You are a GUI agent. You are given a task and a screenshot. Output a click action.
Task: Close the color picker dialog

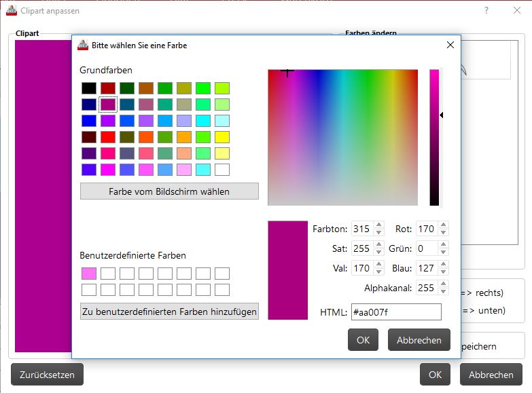click(x=450, y=45)
